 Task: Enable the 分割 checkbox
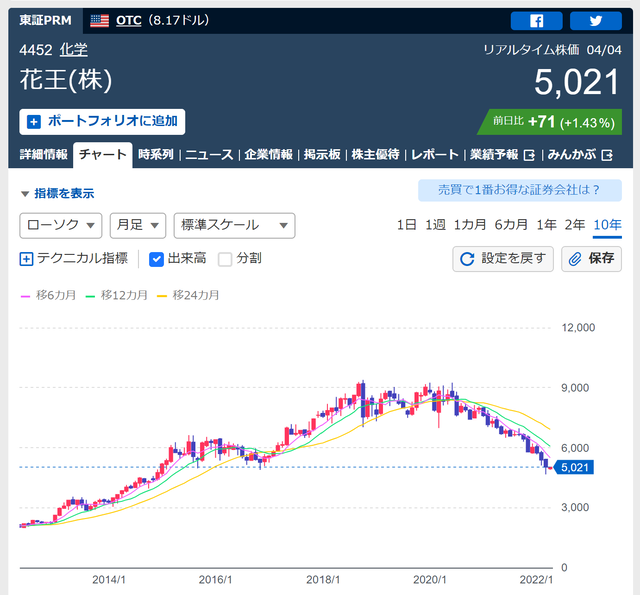tap(225, 259)
